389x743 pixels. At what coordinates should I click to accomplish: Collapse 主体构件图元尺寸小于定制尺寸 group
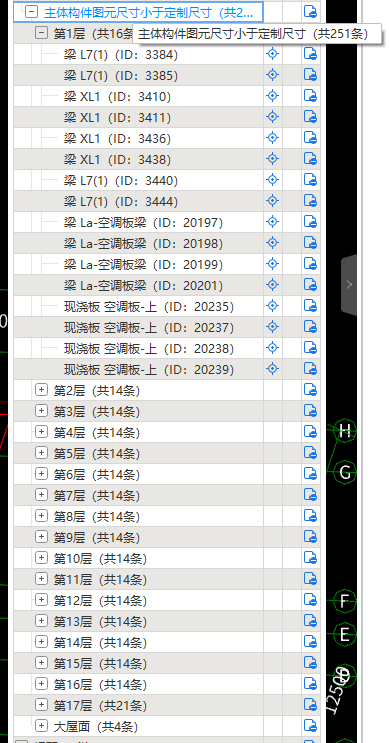click(x=31, y=12)
